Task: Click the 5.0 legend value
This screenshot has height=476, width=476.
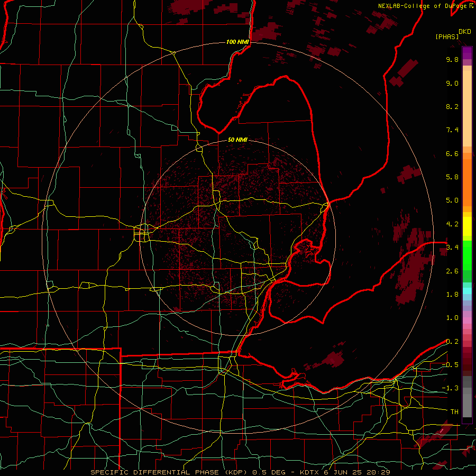Action: 452,200
